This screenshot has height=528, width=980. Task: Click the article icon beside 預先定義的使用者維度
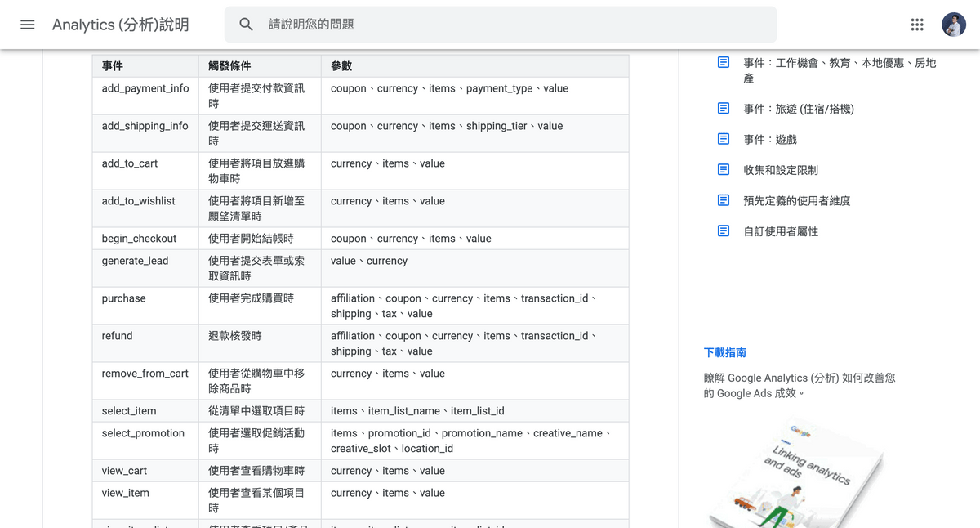(x=723, y=200)
